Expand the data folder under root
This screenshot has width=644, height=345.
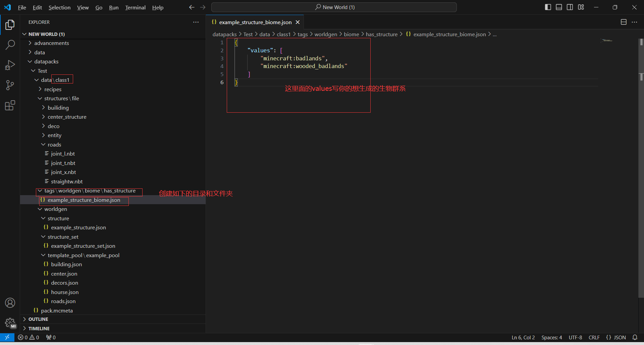click(x=113, y=52)
